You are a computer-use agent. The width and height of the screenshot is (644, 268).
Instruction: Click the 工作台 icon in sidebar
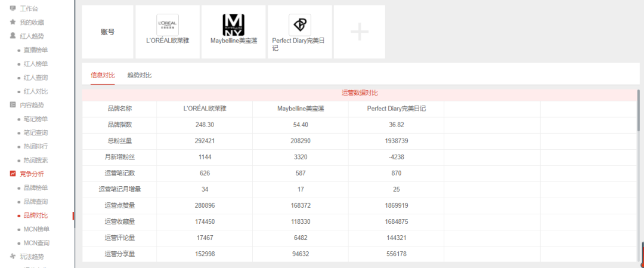(x=13, y=8)
